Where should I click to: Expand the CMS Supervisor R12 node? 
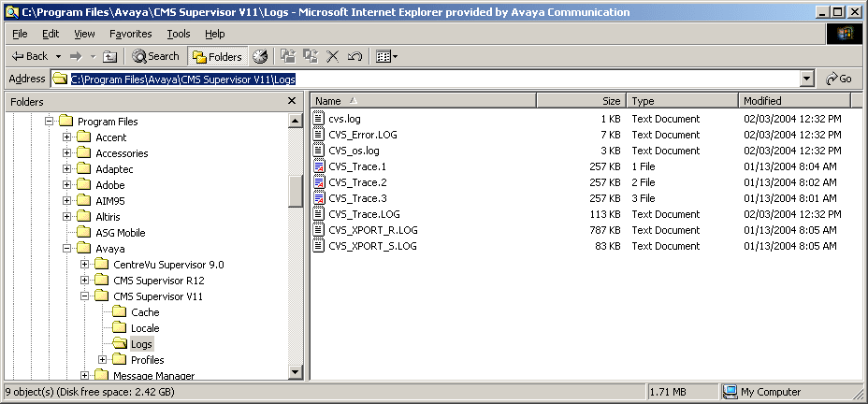pos(84,281)
